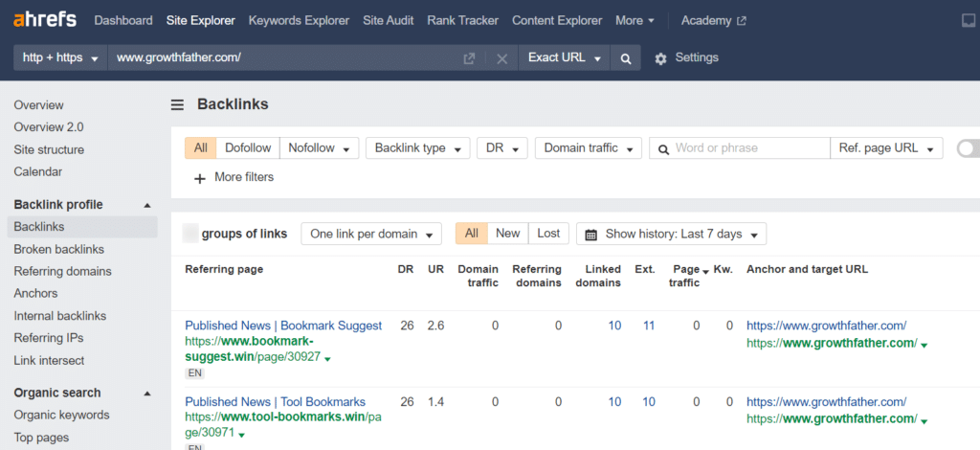
Task: Clear the URL with the X icon
Action: [x=501, y=58]
